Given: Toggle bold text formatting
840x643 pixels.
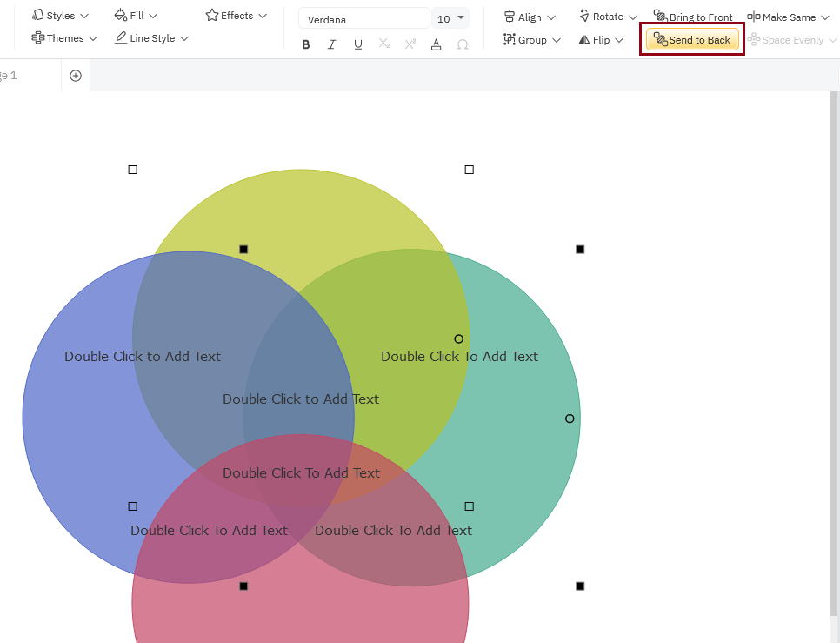Looking at the screenshot, I should (306, 44).
